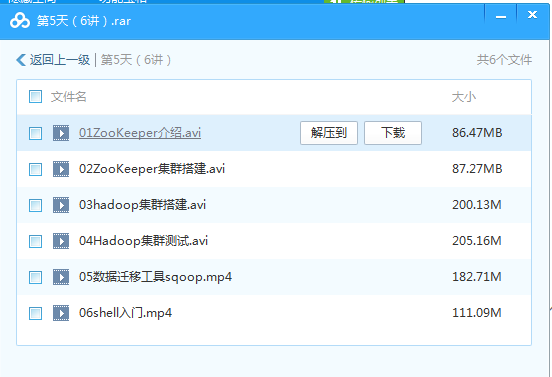
Task: Click video icon for 02ZooKeeper集群搭建.avi
Action: tap(61, 169)
